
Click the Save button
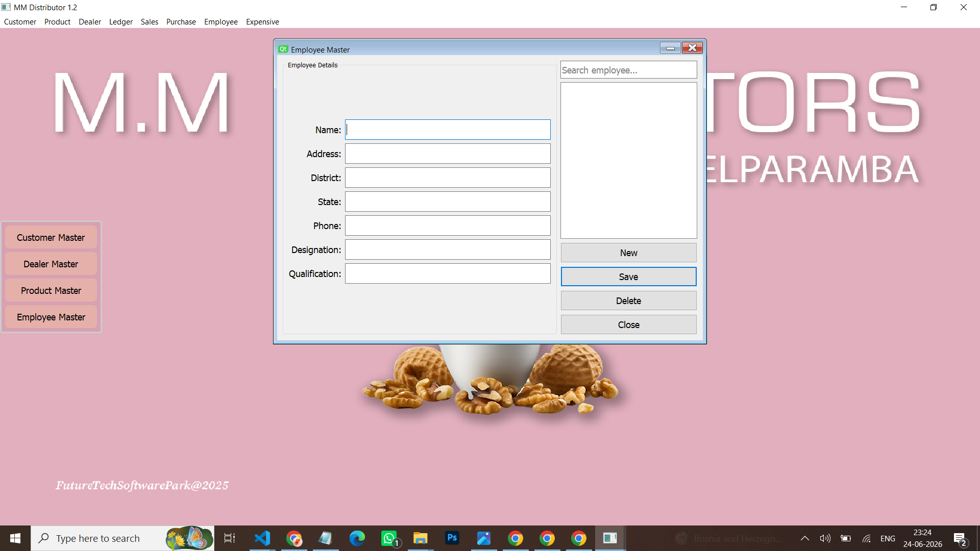tap(628, 277)
